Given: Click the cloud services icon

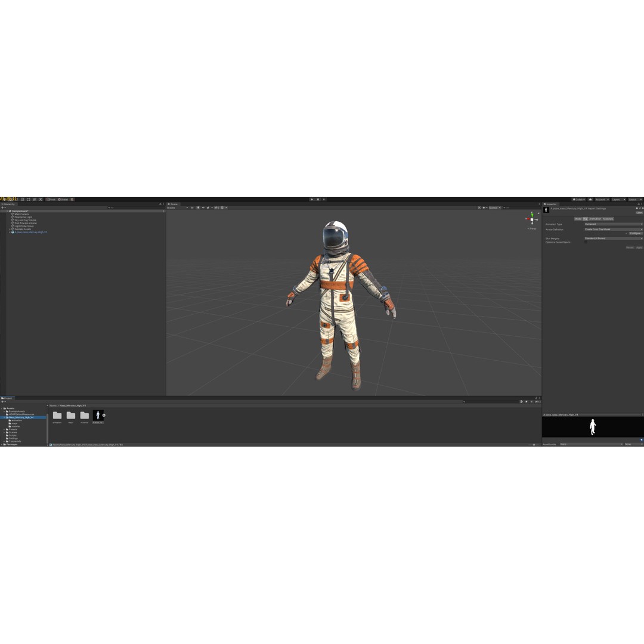Looking at the screenshot, I should (x=590, y=200).
